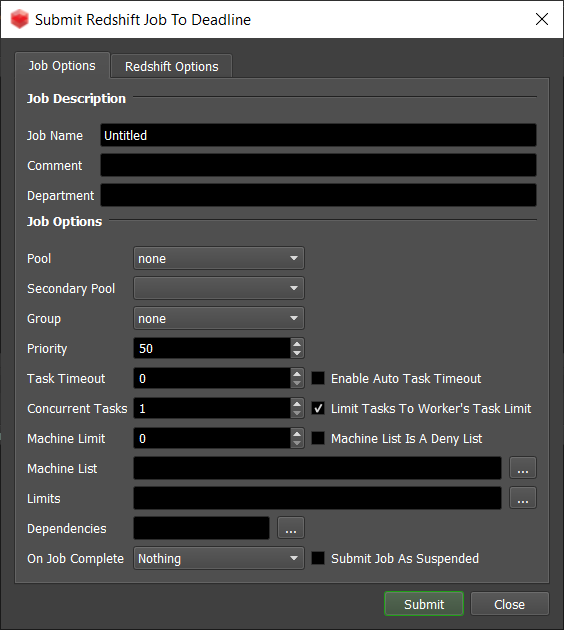Click the Redshift red cube icon in the title bar

click(x=19, y=19)
